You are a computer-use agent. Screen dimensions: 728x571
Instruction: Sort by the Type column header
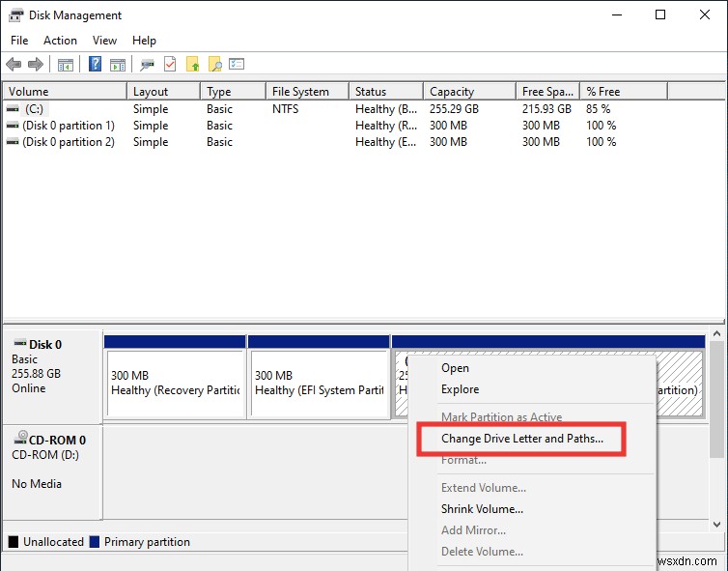coord(233,92)
